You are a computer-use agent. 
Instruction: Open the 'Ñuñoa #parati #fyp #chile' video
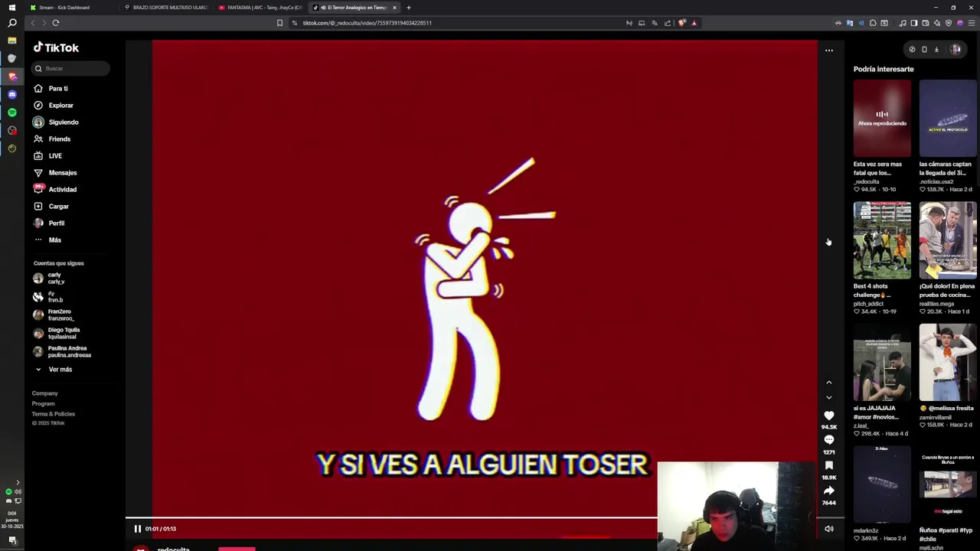tap(948, 485)
